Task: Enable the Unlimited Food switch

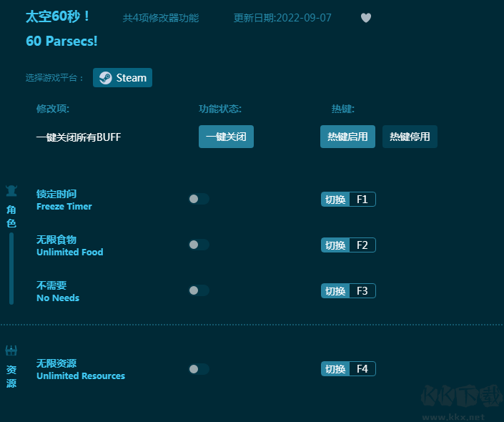Action: point(199,245)
